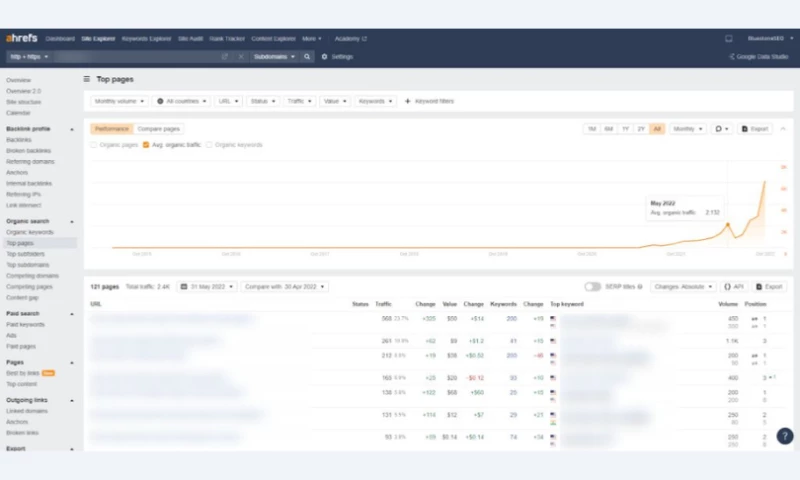Image resolution: width=800 pixels, height=480 pixels.
Task: Open the Dashboard menu item
Action: [60, 39]
